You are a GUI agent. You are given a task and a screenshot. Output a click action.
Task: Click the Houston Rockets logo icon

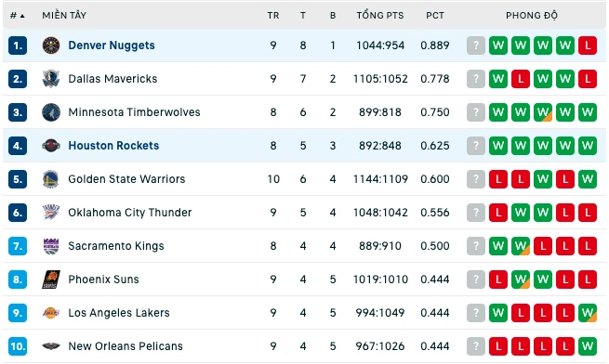(x=51, y=146)
